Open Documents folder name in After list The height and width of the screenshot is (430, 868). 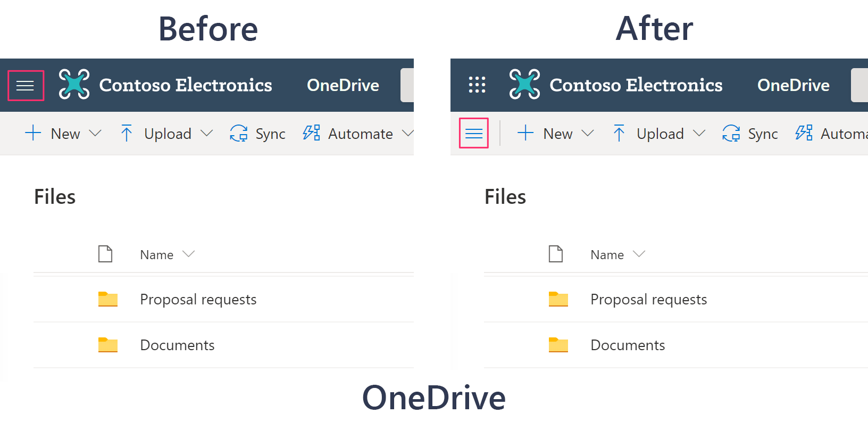point(628,345)
